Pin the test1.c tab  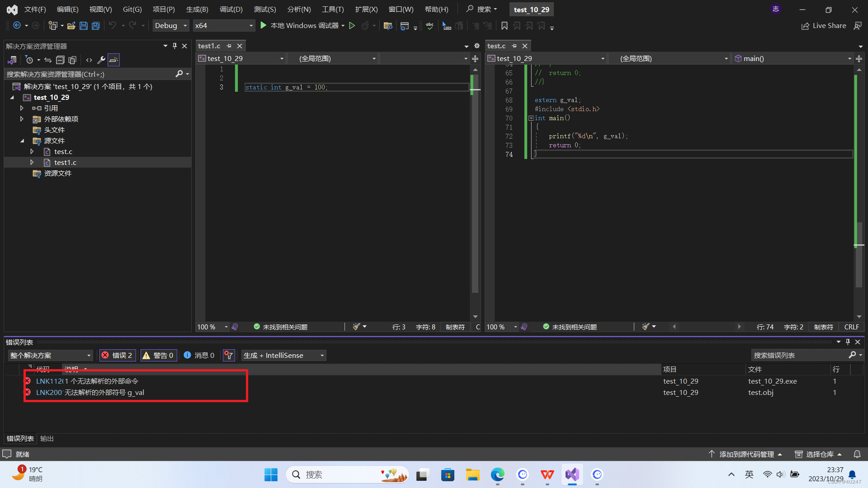[229, 46]
